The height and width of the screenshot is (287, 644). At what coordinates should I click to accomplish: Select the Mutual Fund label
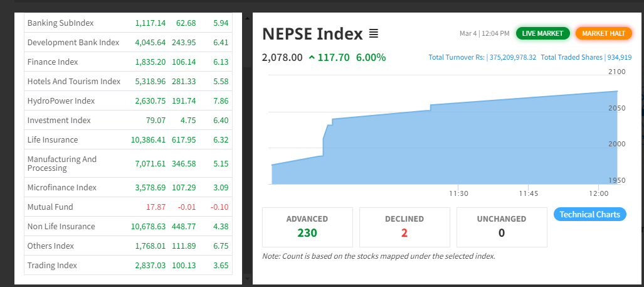(x=50, y=207)
